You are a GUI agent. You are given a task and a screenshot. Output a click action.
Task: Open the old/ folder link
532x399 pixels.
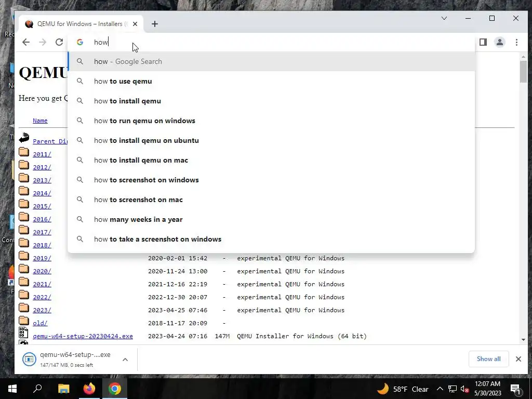pos(40,323)
